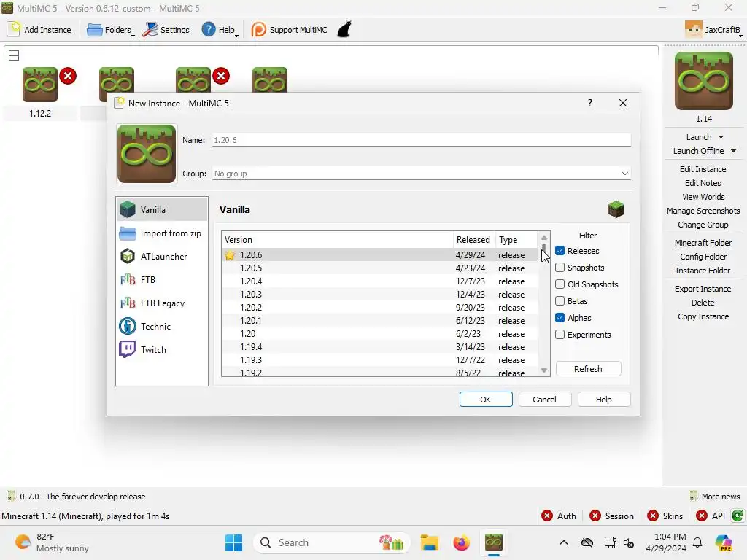Select version 1.19.3 row
The image size is (747, 560).
pos(380,360)
